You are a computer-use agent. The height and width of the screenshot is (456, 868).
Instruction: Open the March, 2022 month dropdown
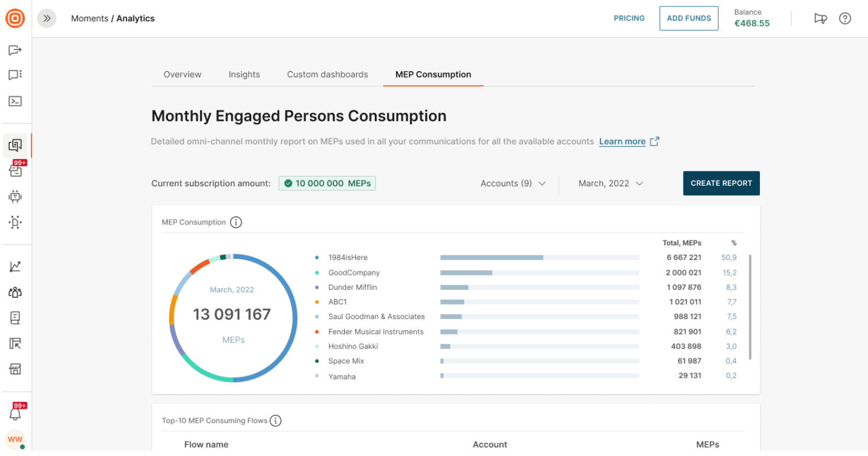tap(610, 183)
